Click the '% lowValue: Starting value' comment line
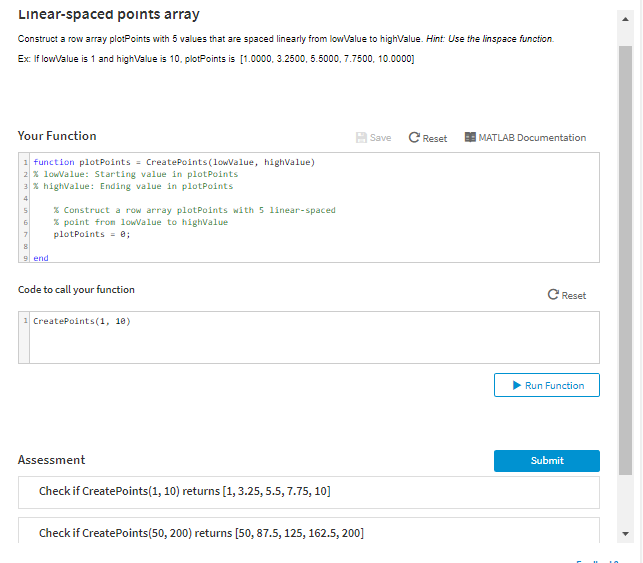Viewport: 643px width, 563px height. pyautogui.click(x=136, y=174)
